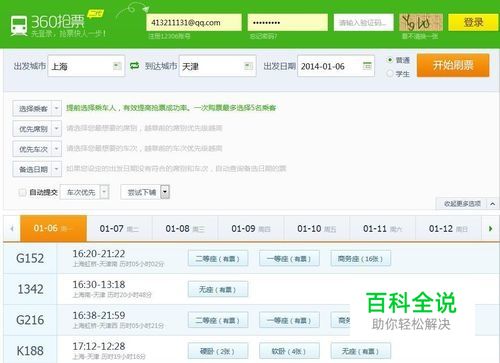Open the 出发城市 上海 dropdown
This screenshot has height=363, width=500.
86,66
